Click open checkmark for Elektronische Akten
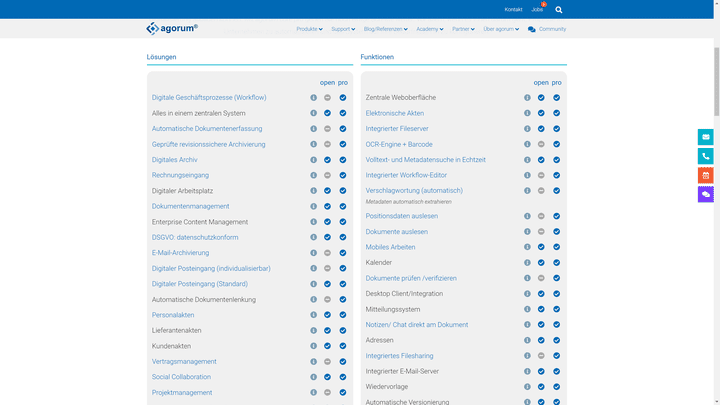The width and height of the screenshot is (720, 405). pyautogui.click(x=541, y=113)
